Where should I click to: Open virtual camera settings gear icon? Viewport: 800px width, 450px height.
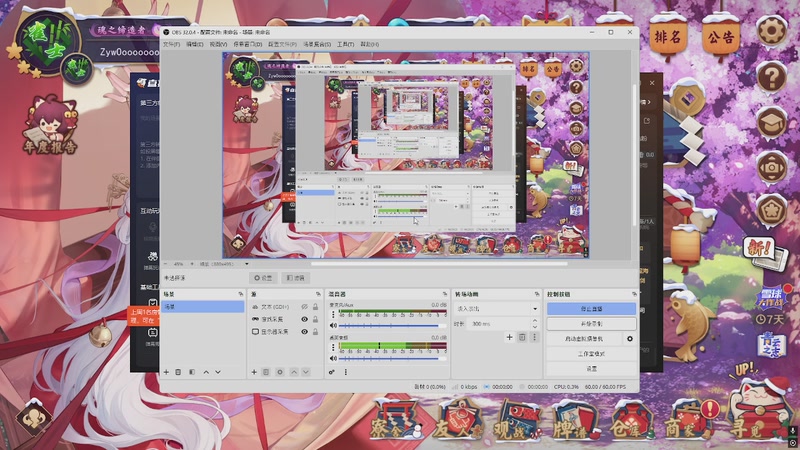point(630,338)
